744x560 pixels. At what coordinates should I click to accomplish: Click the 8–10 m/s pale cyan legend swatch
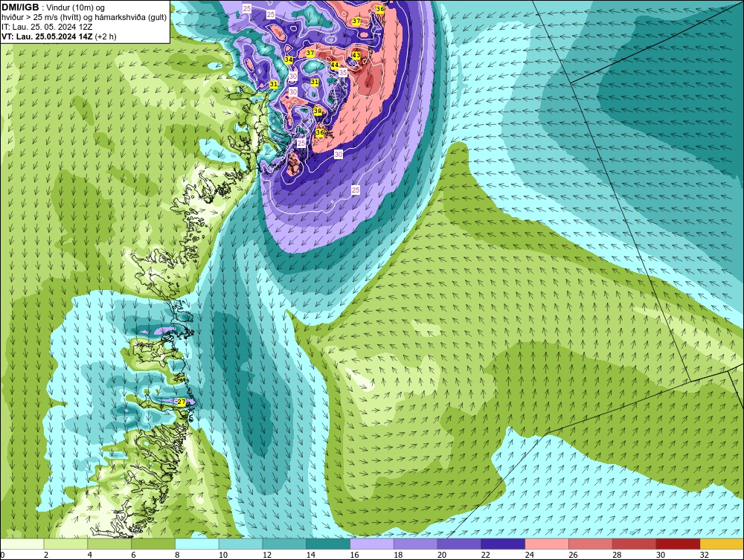pyautogui.click(x=197, y=544)
